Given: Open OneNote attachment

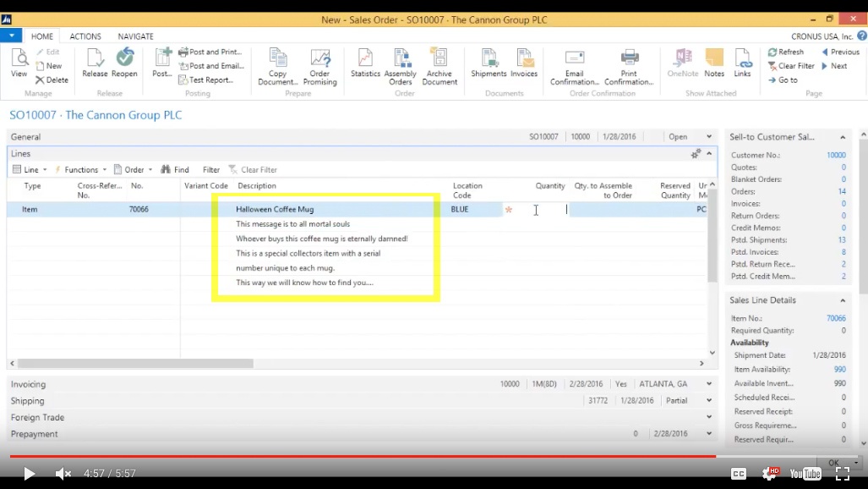Looking at the screenshot, I should click(683, 63).
